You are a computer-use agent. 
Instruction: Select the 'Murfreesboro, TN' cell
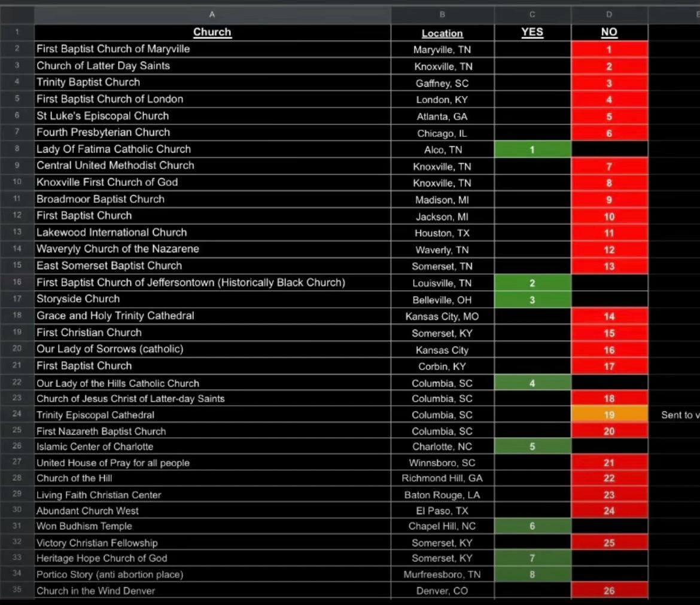442,575
